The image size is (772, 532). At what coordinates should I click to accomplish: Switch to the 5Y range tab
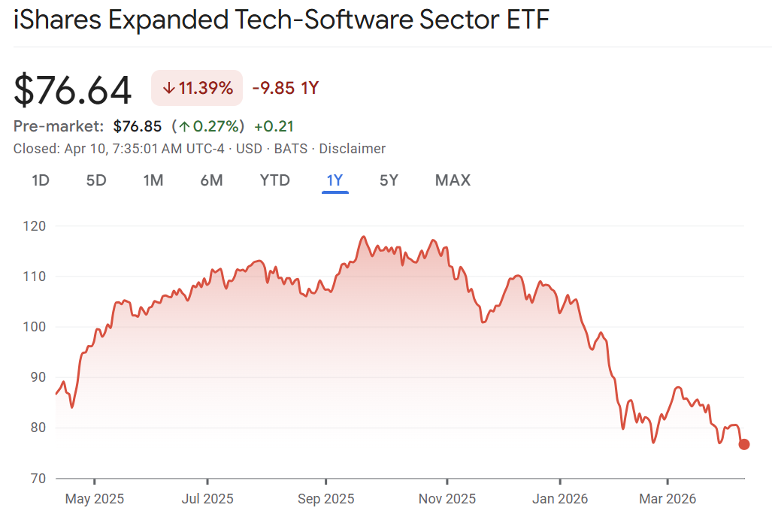(x=389, y=180)
